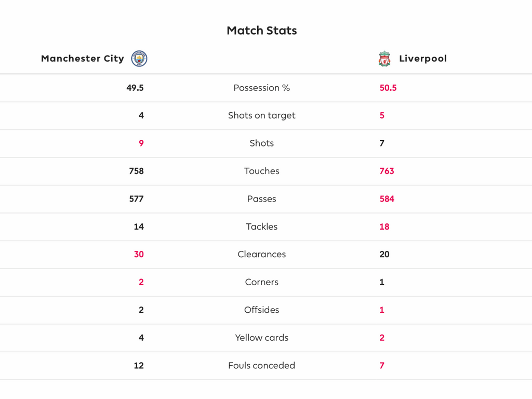Viewport: 532px width, 399px height.
Task: Open the Liverpool team name
Action: click(422, 59)
